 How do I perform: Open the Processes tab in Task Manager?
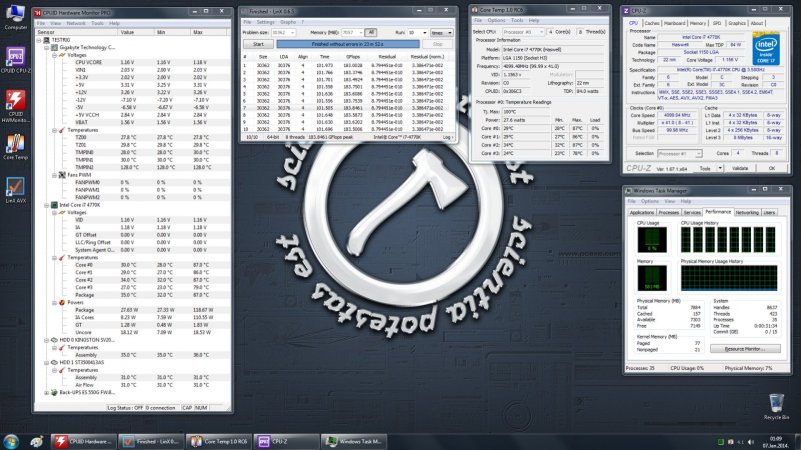[x=669, y=212]
